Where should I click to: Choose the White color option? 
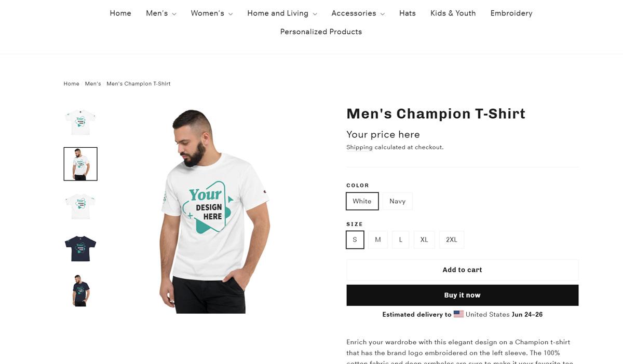point(362,201)
